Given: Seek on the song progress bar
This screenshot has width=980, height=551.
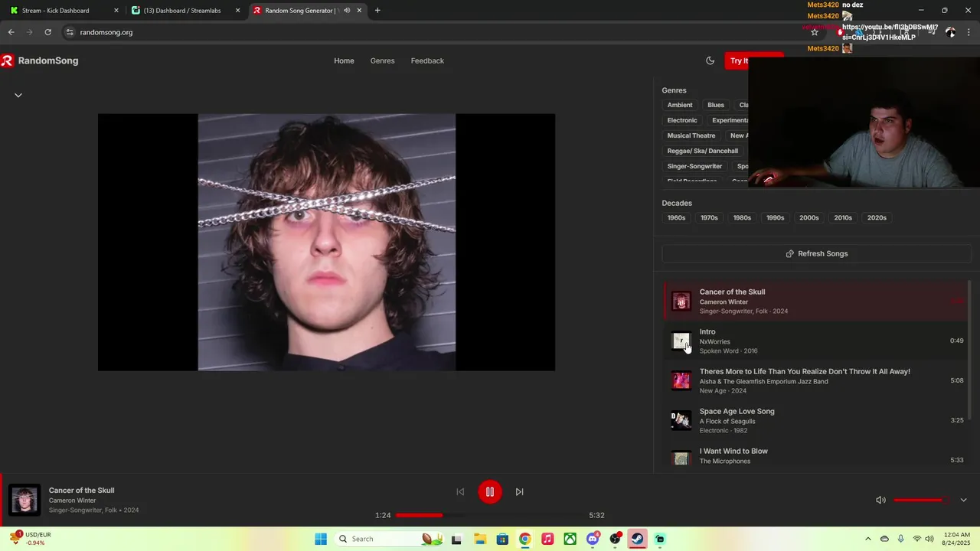Looking at the screenshot, I should (x=490, y=515).
